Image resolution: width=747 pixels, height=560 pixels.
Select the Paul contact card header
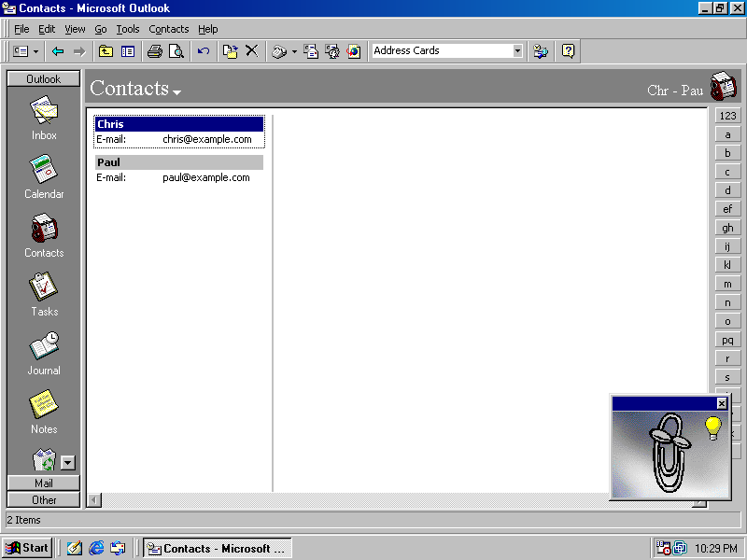(179, 162)
